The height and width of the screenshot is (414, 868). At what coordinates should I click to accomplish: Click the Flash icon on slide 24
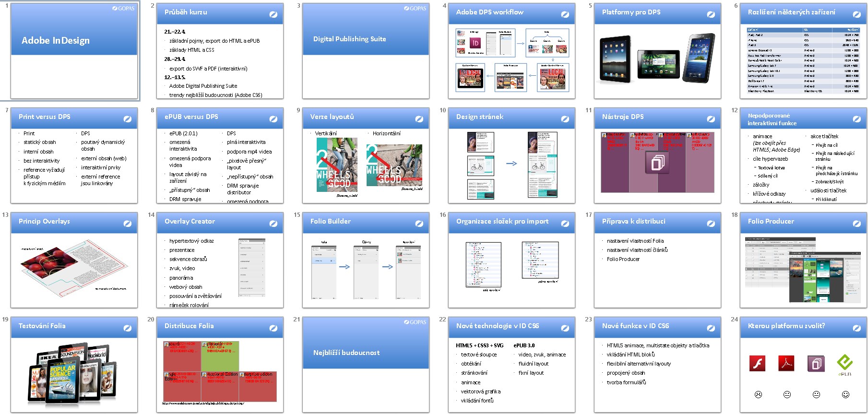[757, 363]
